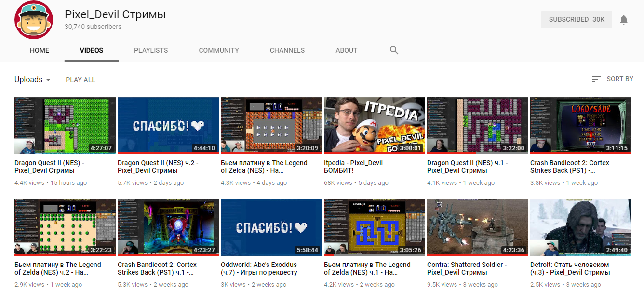
Task: Open title 'Бьем платину в The Legend of Zelda (NES) ч.2'
Action: coord(58,268)
